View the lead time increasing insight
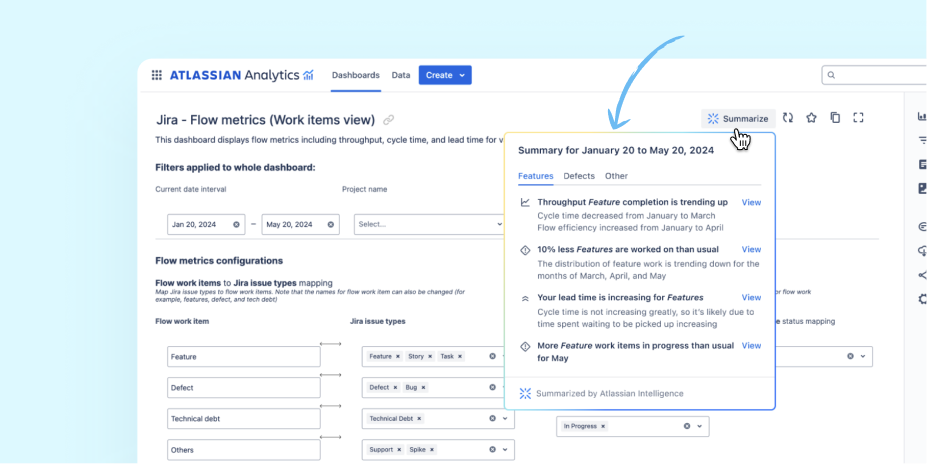The width and height of the screenshot is (927, 464). [751, 297]
